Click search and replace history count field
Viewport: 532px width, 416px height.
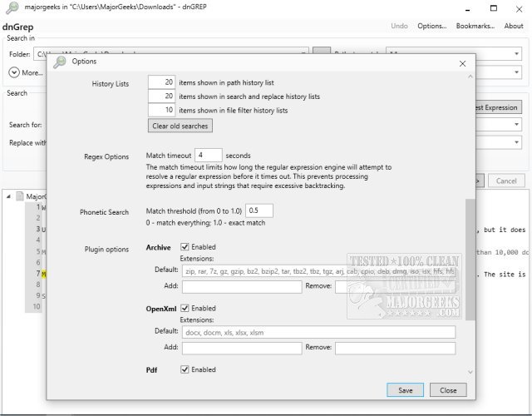[161, 97]
